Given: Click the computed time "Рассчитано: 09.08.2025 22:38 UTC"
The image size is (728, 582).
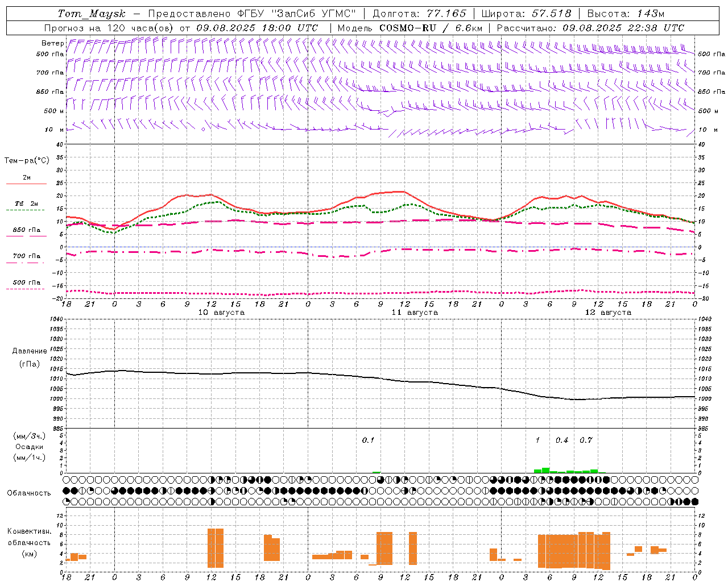Looking at the screenshot, I should click(590, 28).
